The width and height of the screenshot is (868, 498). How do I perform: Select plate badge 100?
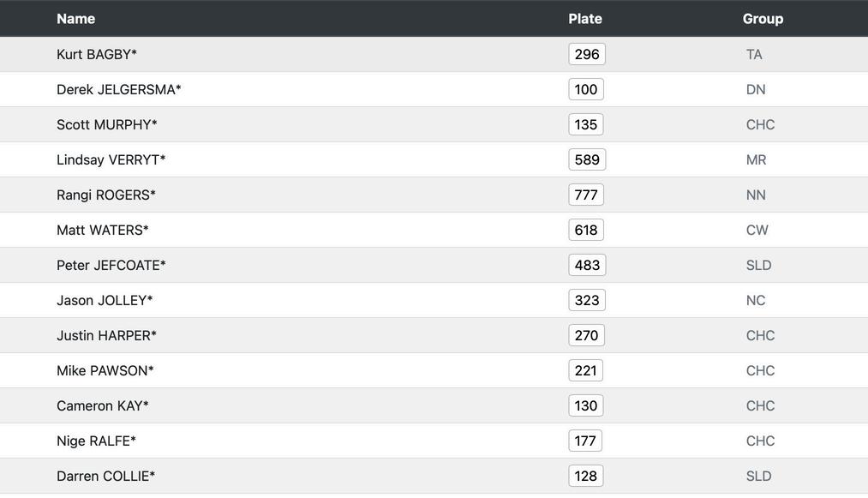point(586,89)
